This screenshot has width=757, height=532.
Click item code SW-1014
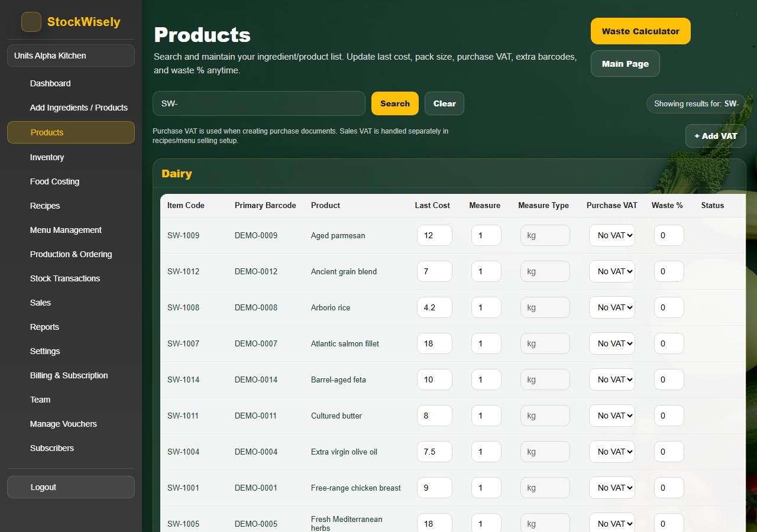tap(183, 379)
